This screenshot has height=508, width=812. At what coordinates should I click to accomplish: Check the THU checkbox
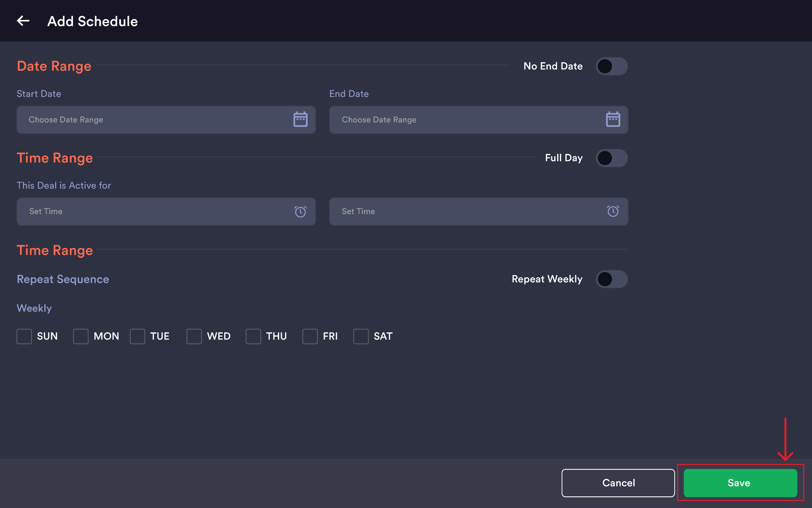tap(254, 336)
